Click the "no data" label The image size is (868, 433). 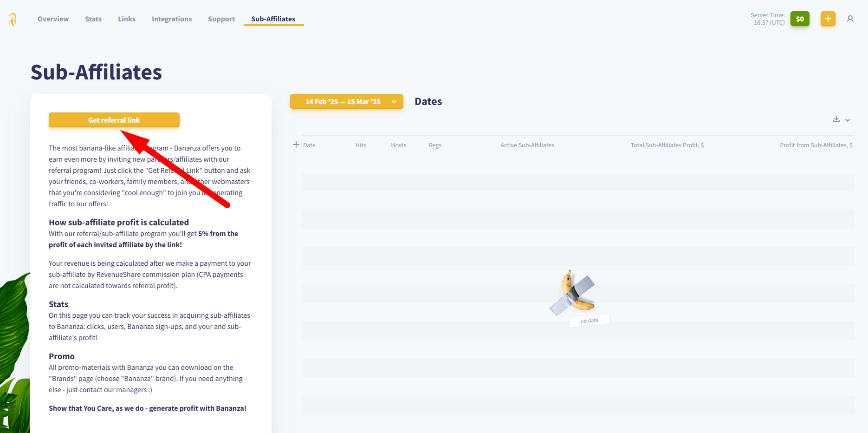(x=589, y=321)
